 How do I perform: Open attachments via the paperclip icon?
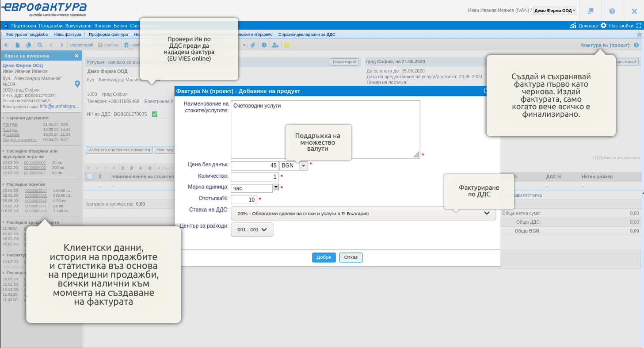253,45
